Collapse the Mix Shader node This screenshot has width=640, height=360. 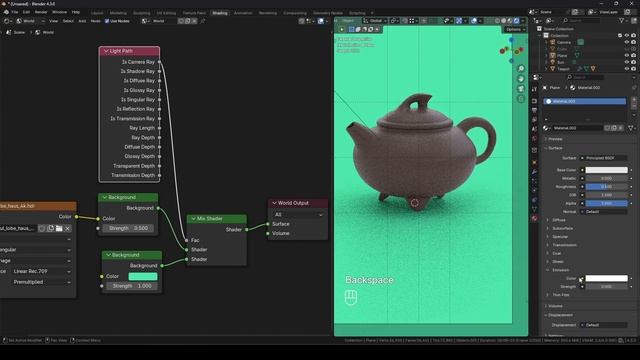pos(193,219)
